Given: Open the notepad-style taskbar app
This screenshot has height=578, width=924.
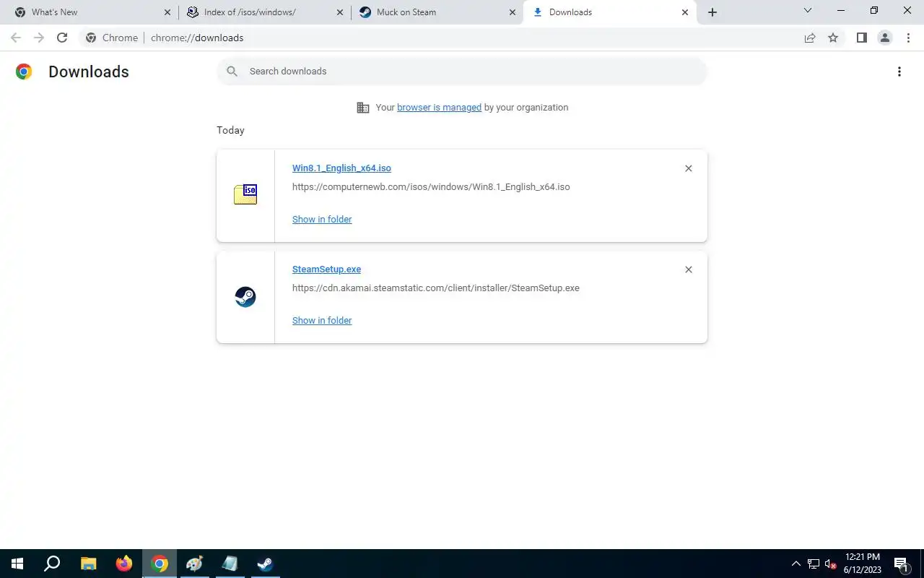Looking at the screenshot, I should pos(230,564).
